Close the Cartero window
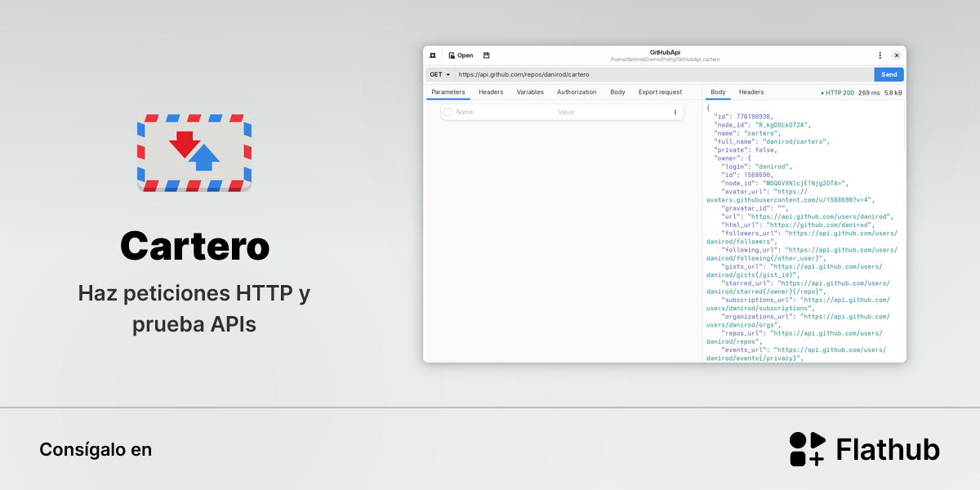Image resolution: width=980 pixels, height=490 pixels. [x=896, y=56]
